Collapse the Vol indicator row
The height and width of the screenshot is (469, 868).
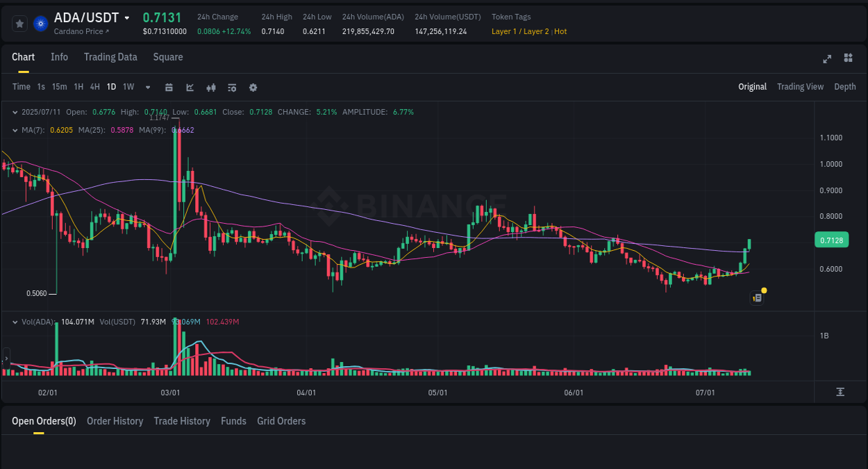coord(15,322)
